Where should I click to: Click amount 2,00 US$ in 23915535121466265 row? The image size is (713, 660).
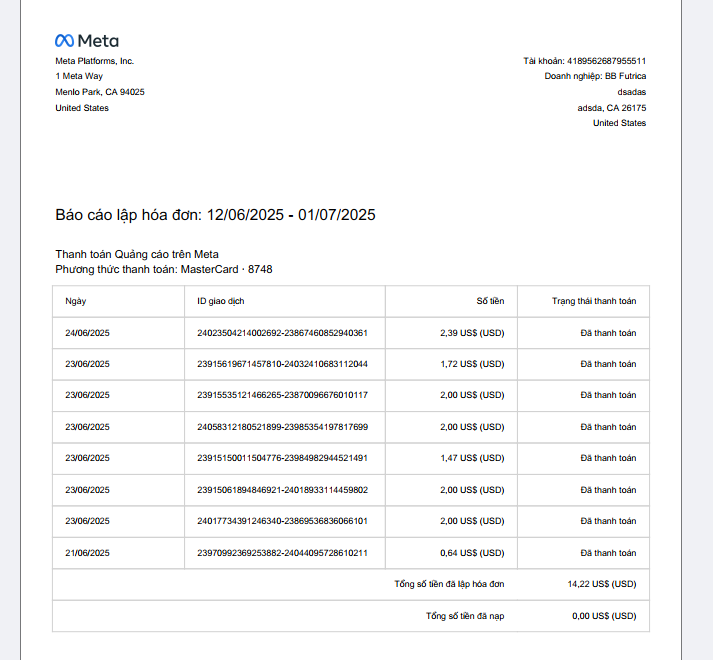tap(472, 395)
